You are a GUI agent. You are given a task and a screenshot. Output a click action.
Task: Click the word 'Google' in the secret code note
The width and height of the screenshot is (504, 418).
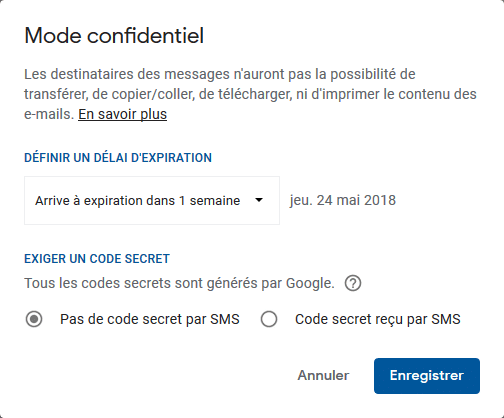point(309,283)
